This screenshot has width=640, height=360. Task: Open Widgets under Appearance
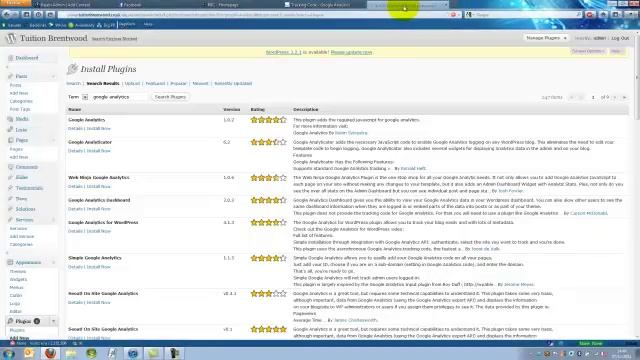click(18, 280)
